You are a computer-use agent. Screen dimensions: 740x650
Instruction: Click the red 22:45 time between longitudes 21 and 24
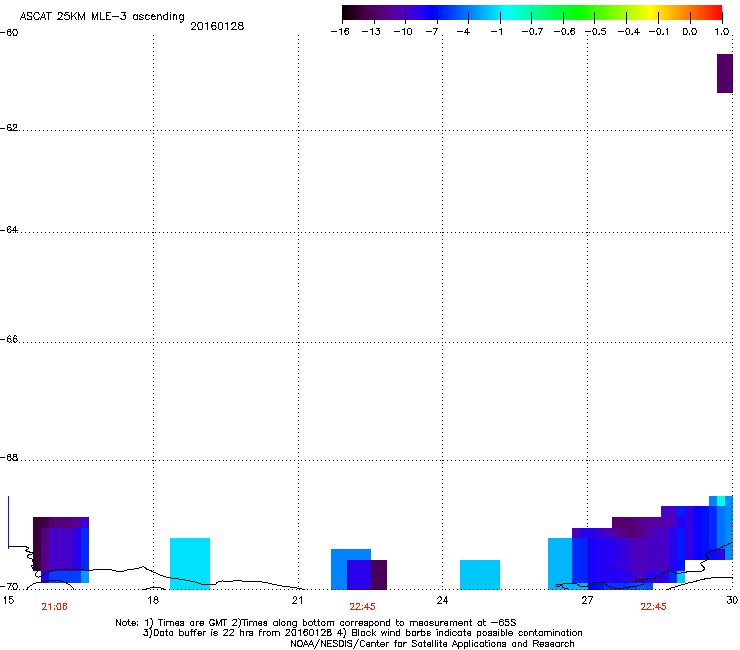[x=362, y=607]
